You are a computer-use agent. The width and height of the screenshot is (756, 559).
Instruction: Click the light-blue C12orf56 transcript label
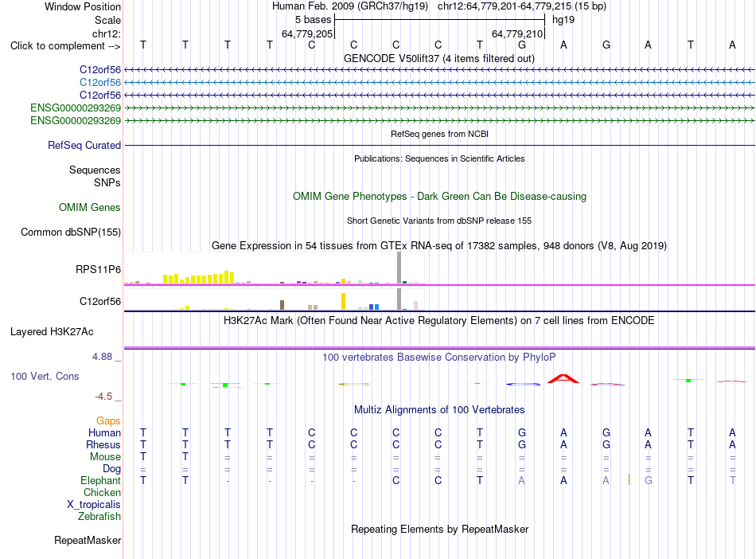[x=100, y=83]
